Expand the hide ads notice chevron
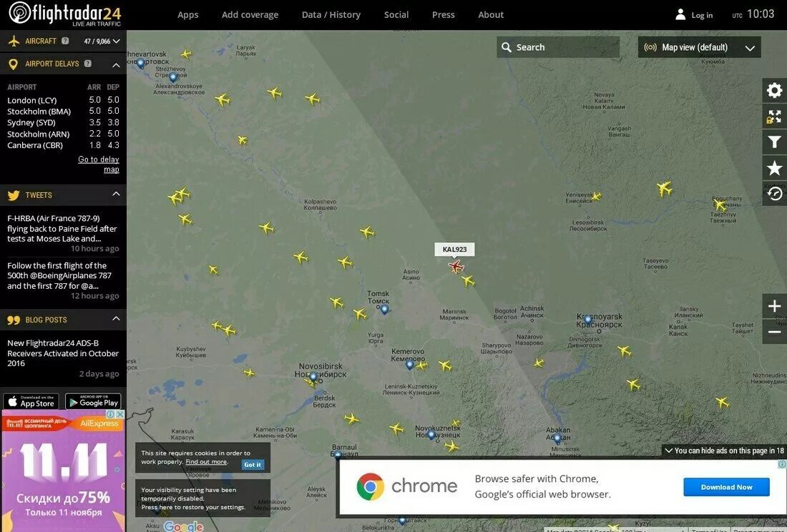The width and height of the screenshot is (787, 532). 668,450
